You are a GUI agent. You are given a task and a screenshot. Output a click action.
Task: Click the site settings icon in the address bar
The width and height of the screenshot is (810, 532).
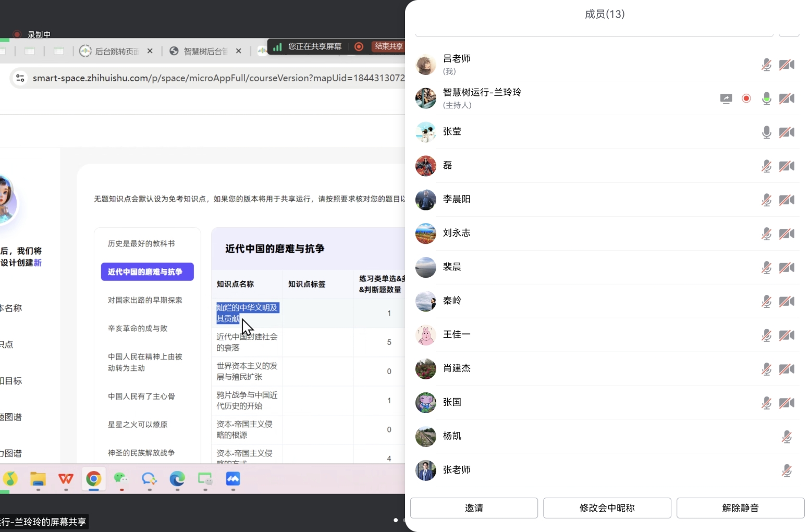(20, 78)
